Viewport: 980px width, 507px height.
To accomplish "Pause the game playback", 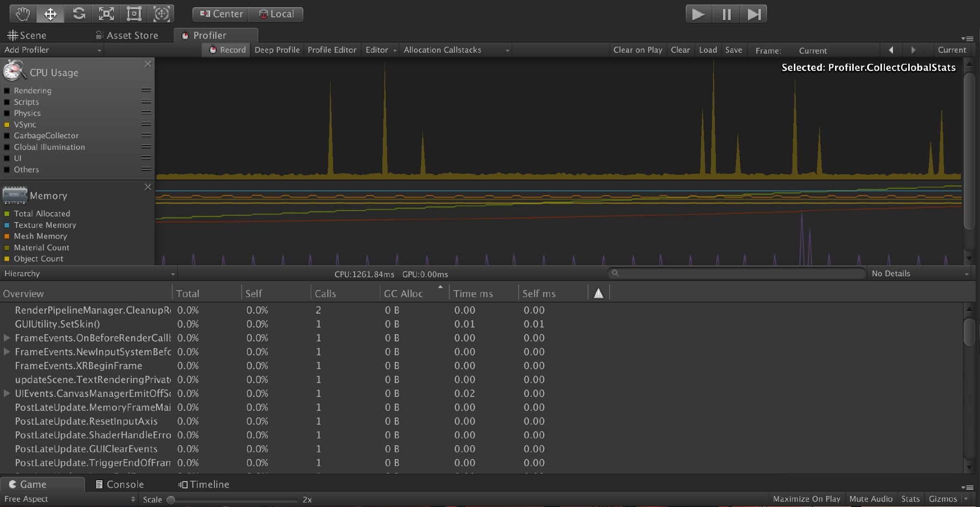I will [726, 14].
